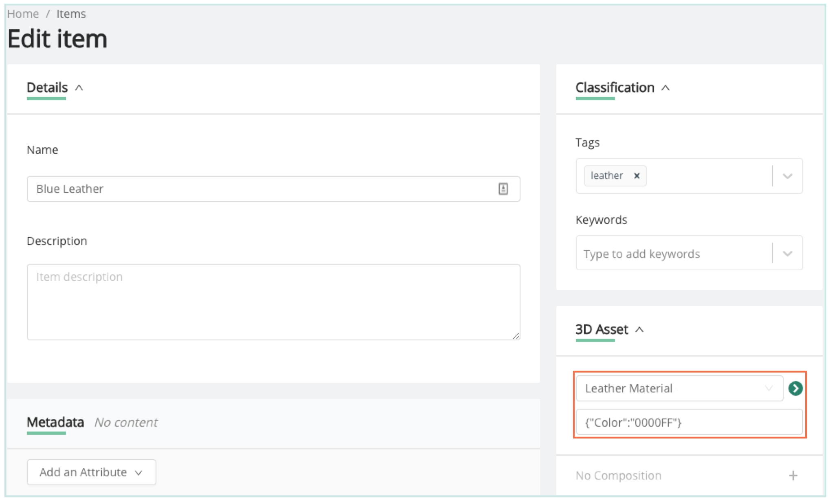This screenshot has width=830, height=504.
Task: Remove the leather tag with x
Action: (637, 176)
